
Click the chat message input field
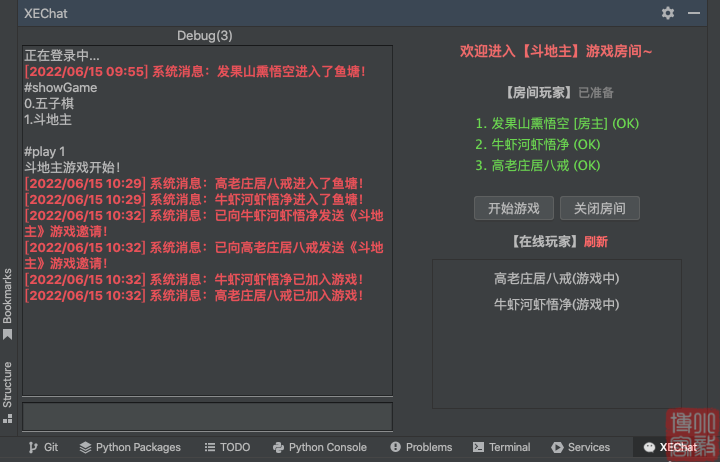pyautogui.click(x=208, y=417)
